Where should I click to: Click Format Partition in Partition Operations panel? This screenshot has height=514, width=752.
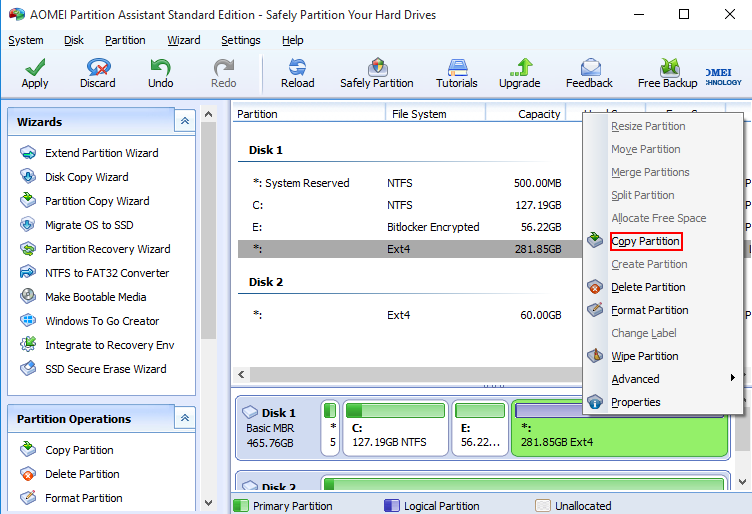(x=83, y=498)
